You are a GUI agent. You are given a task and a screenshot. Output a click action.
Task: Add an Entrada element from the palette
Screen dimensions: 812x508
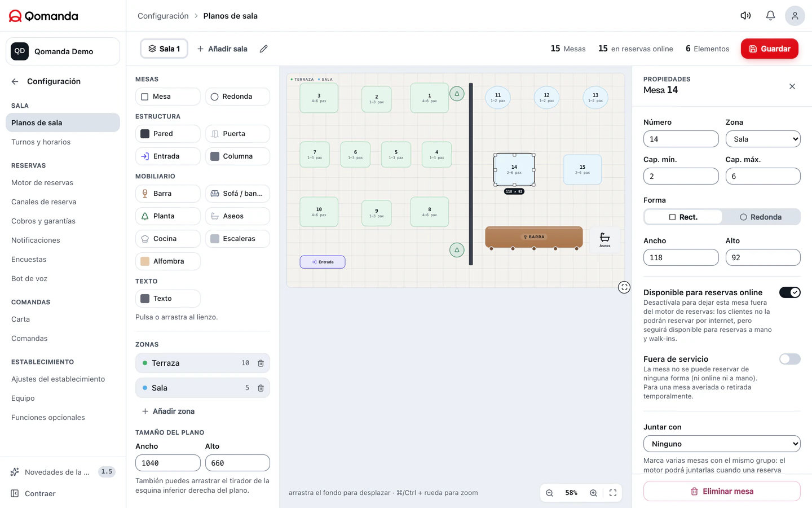[x=168, y=156]
